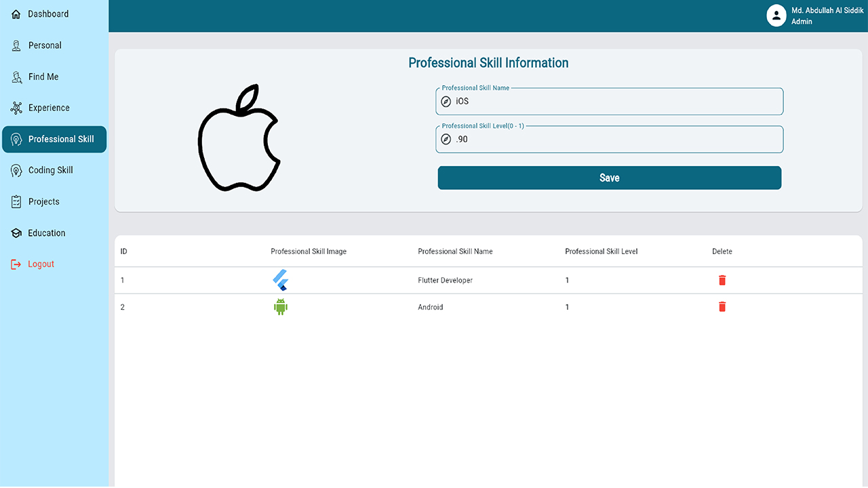Open the Coding Skill section
The width and height of the screenshot is (868, 488).
54,170
